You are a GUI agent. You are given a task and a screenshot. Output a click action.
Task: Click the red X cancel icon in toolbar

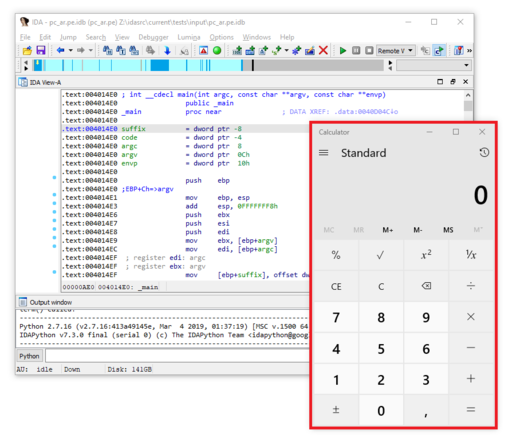[323, 50]
